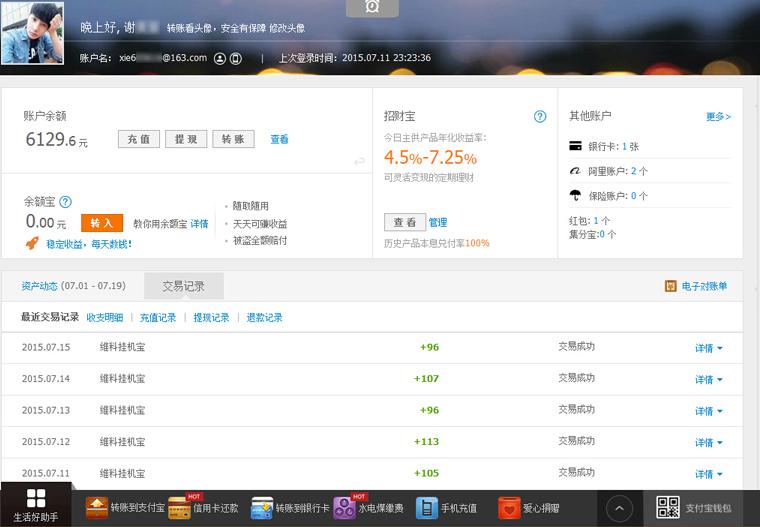760x527 pixels.
Task: Click 查看 link next to balance buttons
Action: 279,139
